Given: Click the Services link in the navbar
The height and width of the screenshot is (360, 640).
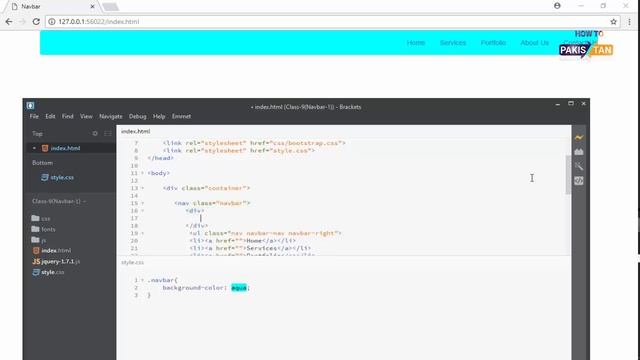Looking at the screenshot, I should coord(453,42).
